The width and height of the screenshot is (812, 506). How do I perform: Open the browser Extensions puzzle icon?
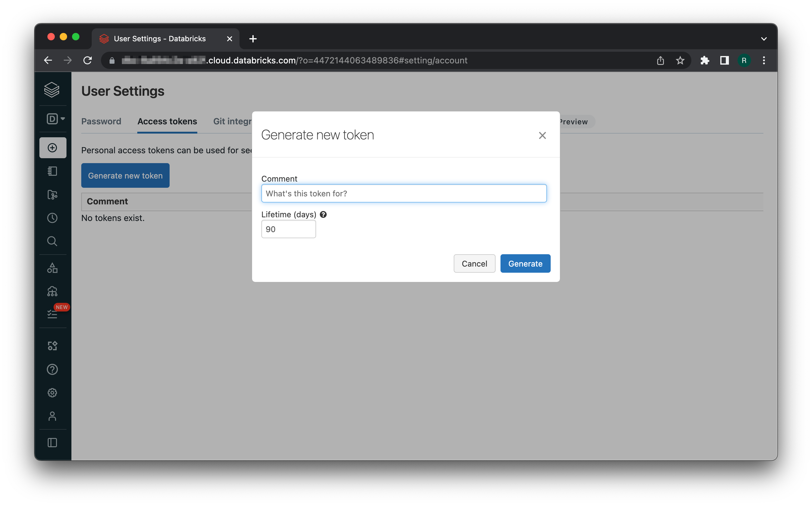705,61
